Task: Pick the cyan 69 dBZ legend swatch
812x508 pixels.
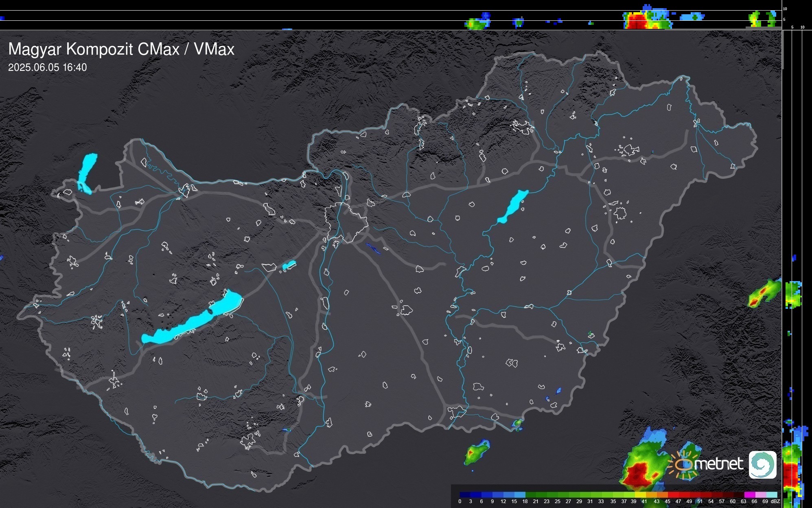Action: 772,495
